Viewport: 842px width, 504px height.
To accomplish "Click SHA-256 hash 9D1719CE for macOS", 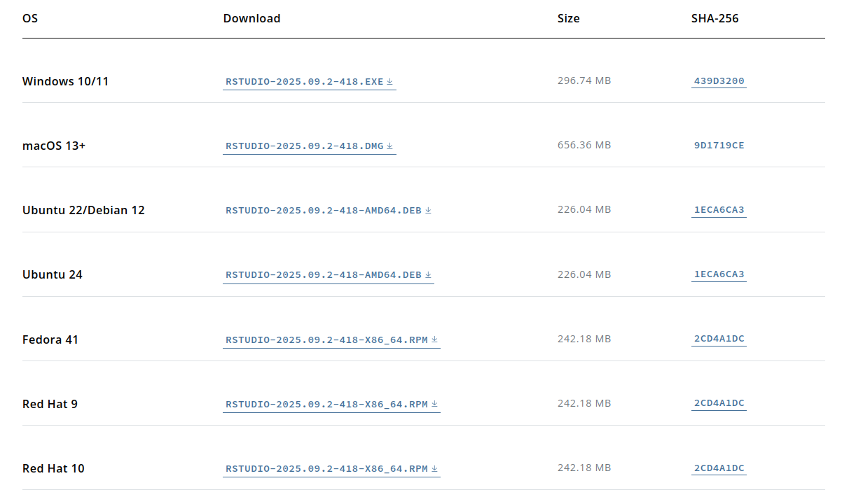I will 719,146.
